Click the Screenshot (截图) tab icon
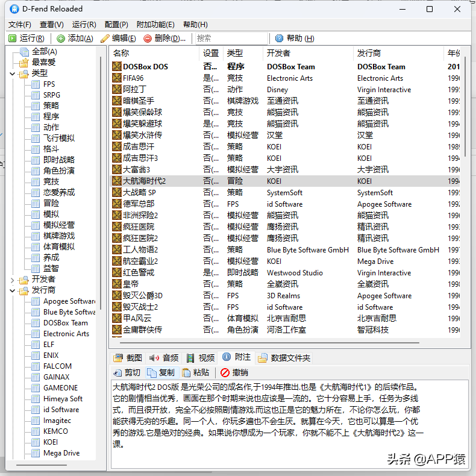This screenshot has width=476, height=476. pos(118,358)
